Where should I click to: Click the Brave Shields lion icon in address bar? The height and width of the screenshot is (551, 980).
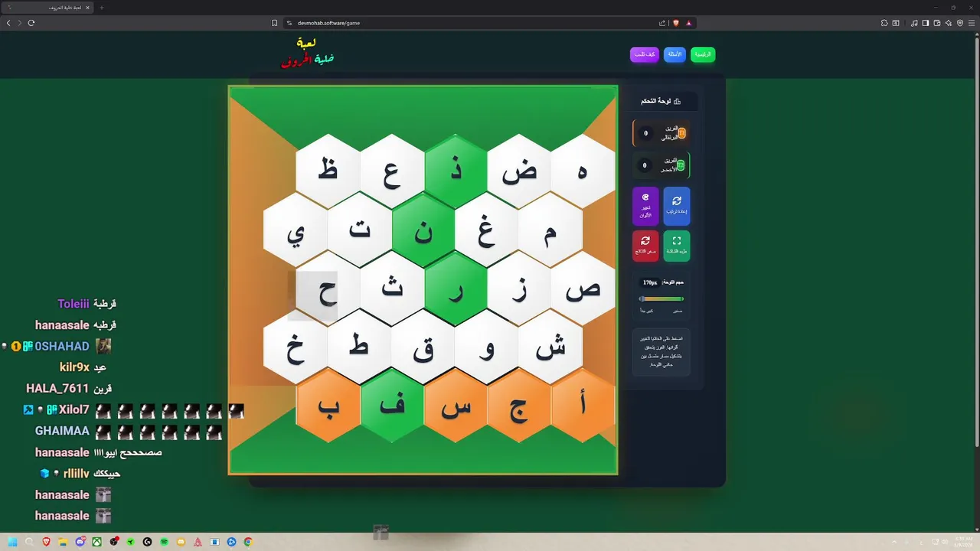click(676, 23)
